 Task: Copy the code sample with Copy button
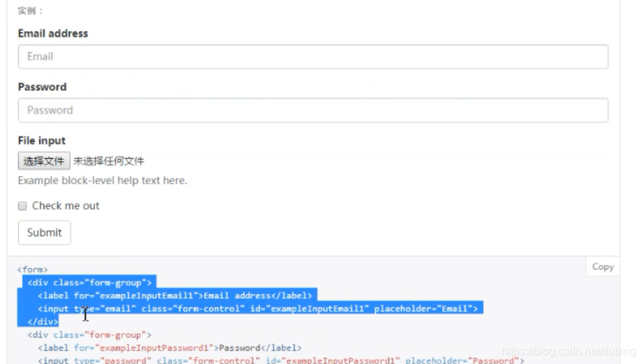(x=603, y=267)
